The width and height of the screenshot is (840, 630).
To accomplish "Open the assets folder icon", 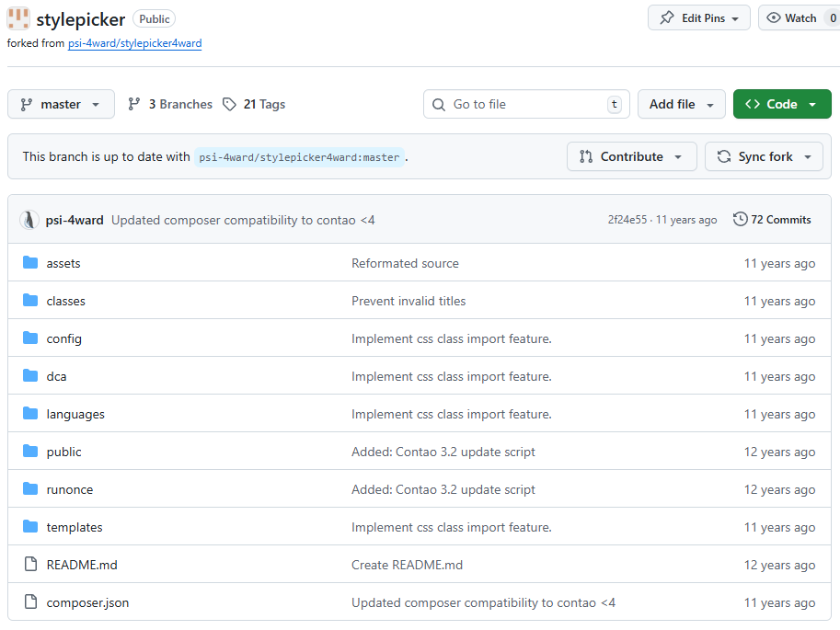I will coord(30,263).
